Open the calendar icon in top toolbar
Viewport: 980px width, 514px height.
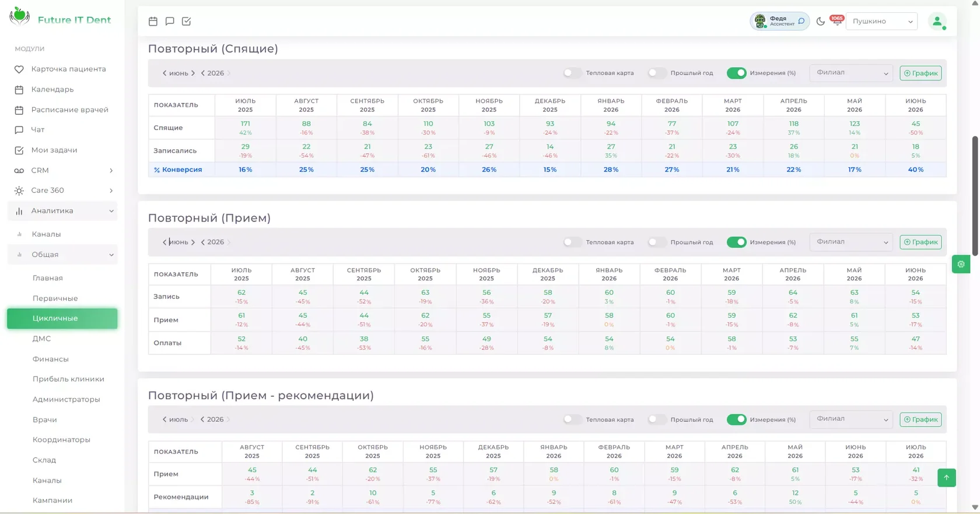(153, 21)
